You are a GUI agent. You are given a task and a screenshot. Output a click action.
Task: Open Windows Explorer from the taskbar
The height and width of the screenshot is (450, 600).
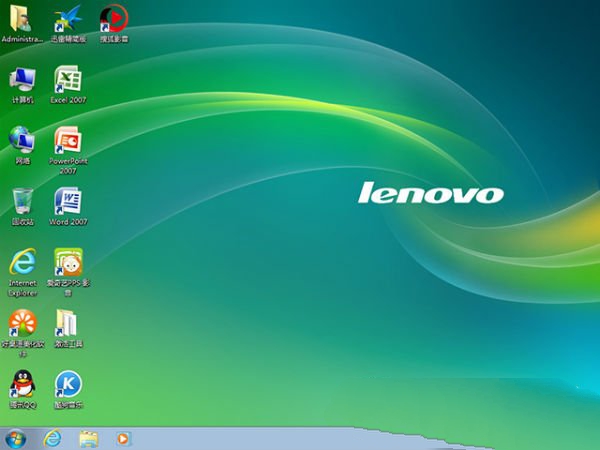coord(88,438)
